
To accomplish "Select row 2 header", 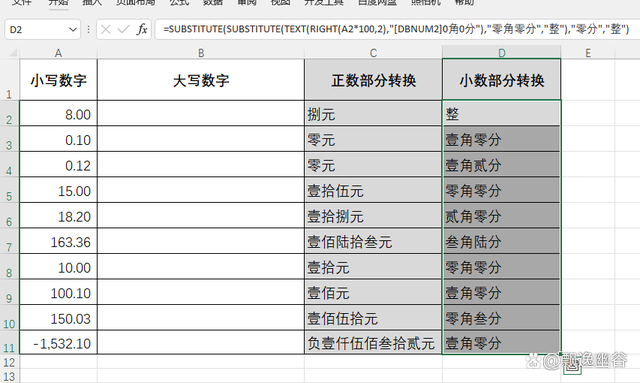I will [x=9, y=114].
